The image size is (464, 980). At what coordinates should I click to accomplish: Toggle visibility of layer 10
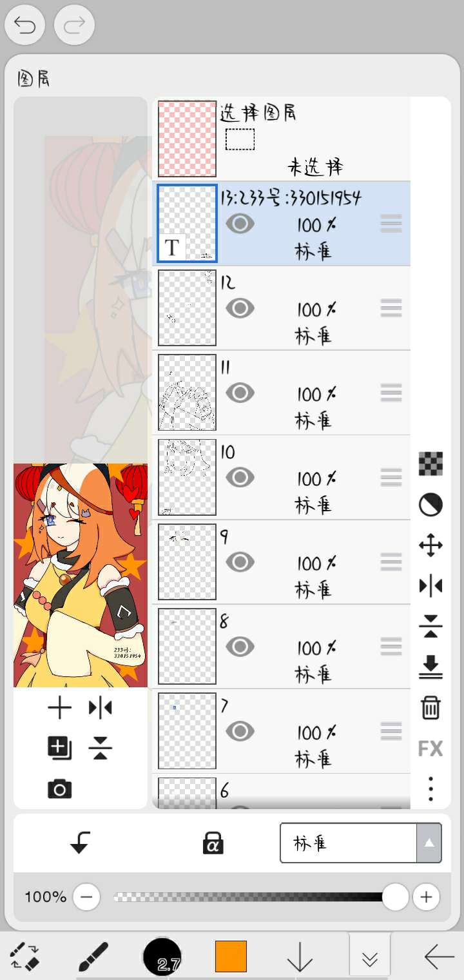pos(240,478)
